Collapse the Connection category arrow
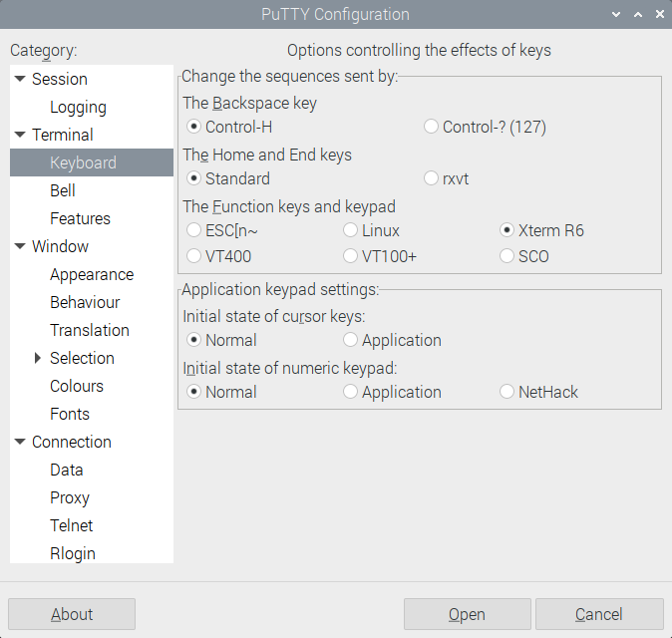Viewport: 672px width, 638px height. [20, 442]
